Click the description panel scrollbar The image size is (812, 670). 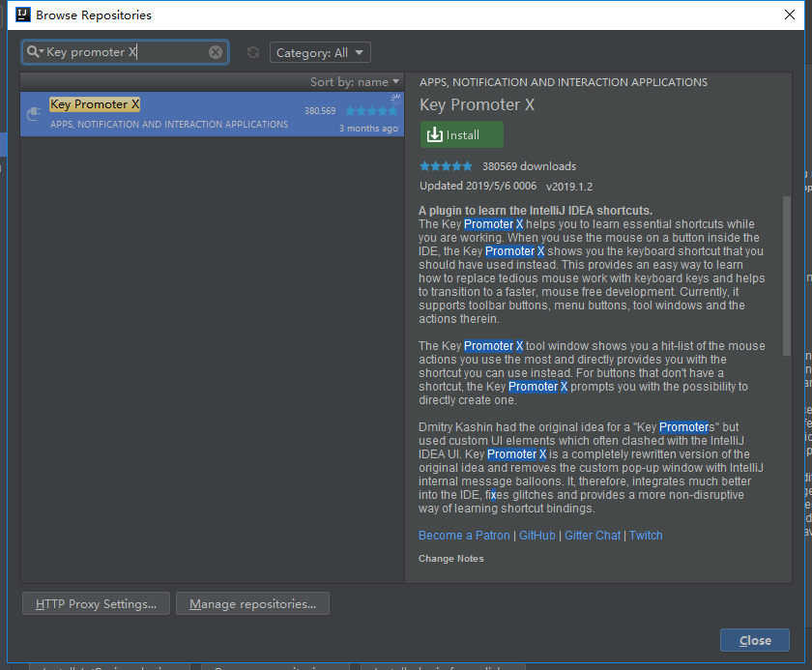pos(787,276)
